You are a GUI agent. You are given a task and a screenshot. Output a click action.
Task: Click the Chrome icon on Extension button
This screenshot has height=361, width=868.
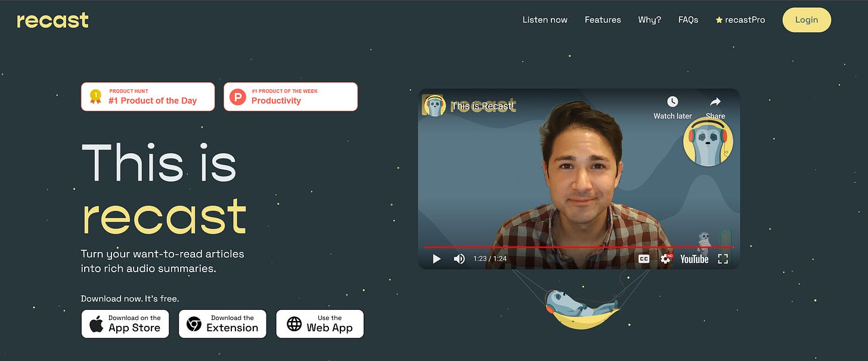[x=194, y=324]
